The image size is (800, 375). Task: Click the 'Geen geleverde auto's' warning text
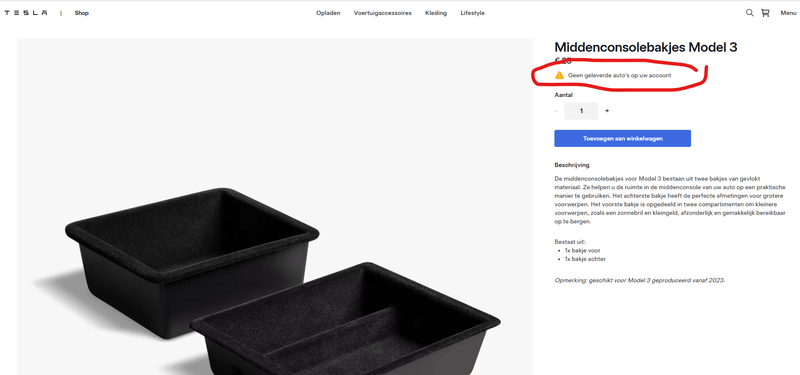coord(619,75)
